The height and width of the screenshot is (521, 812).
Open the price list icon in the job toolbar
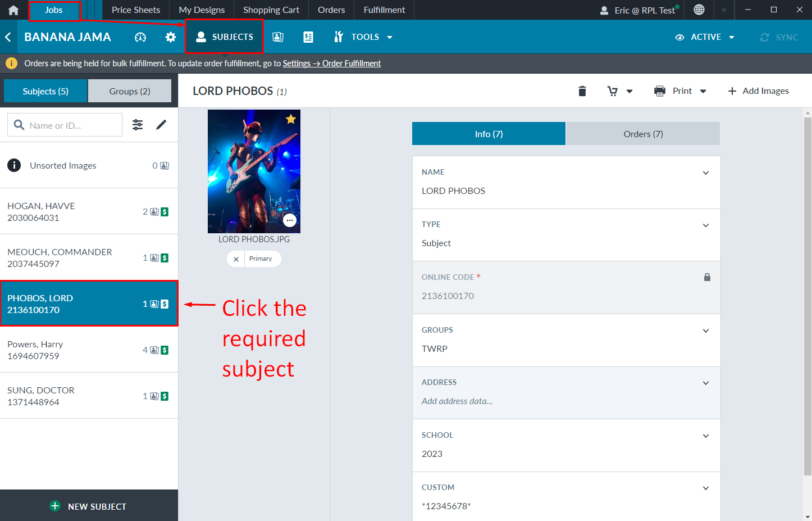click(308, 37)
